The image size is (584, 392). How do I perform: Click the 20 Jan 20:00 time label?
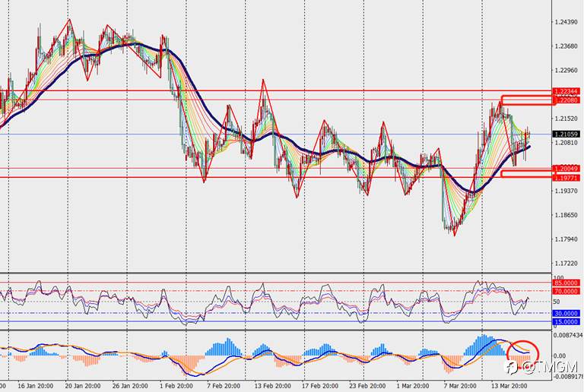[x=83, y=386]
